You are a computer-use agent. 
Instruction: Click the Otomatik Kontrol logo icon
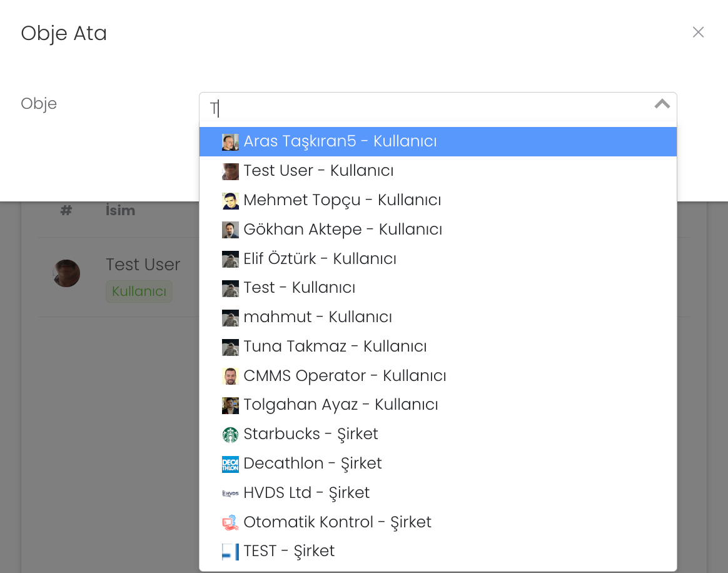tap(230, 522)
